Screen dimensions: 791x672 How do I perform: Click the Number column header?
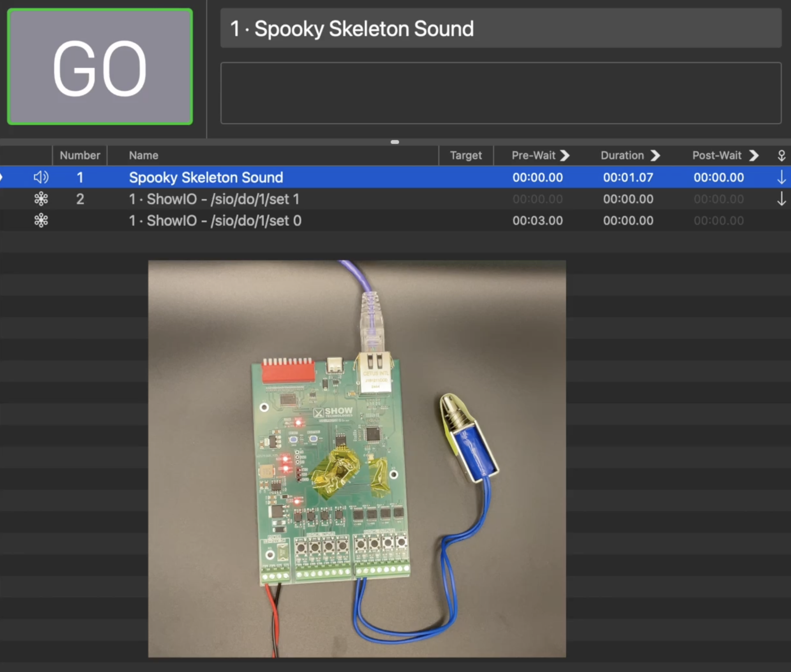[80, 155]
